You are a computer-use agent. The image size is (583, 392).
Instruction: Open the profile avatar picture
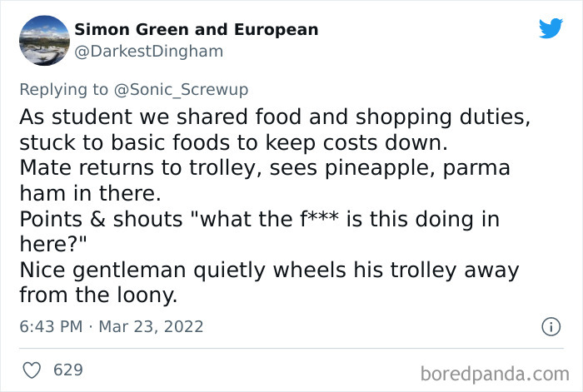pos(42,40)
